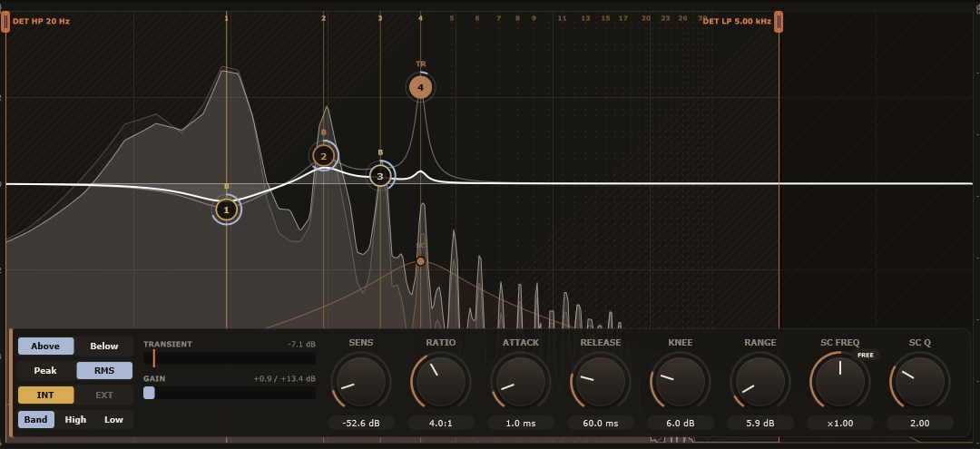Select inactive band marker 13 in ruler

pos(585,18)
